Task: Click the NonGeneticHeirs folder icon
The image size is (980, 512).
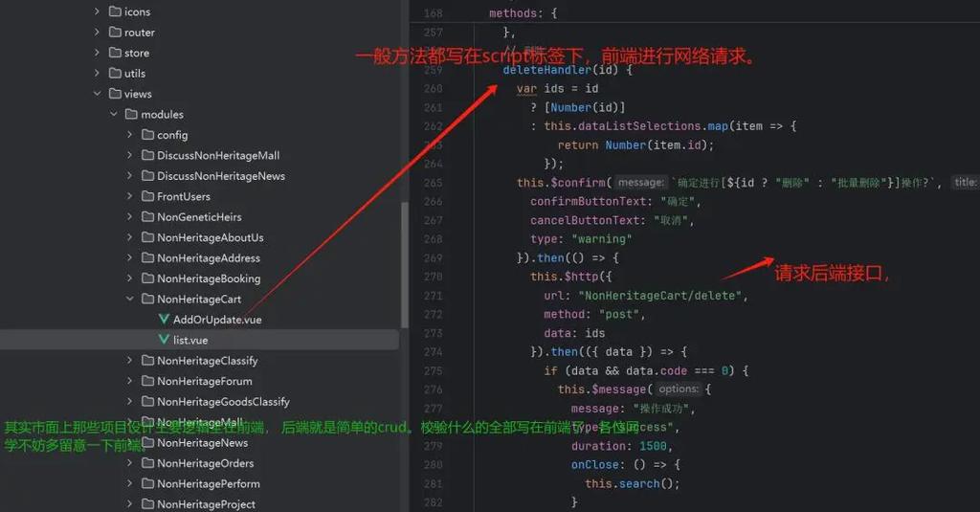Action: point(148,217)
